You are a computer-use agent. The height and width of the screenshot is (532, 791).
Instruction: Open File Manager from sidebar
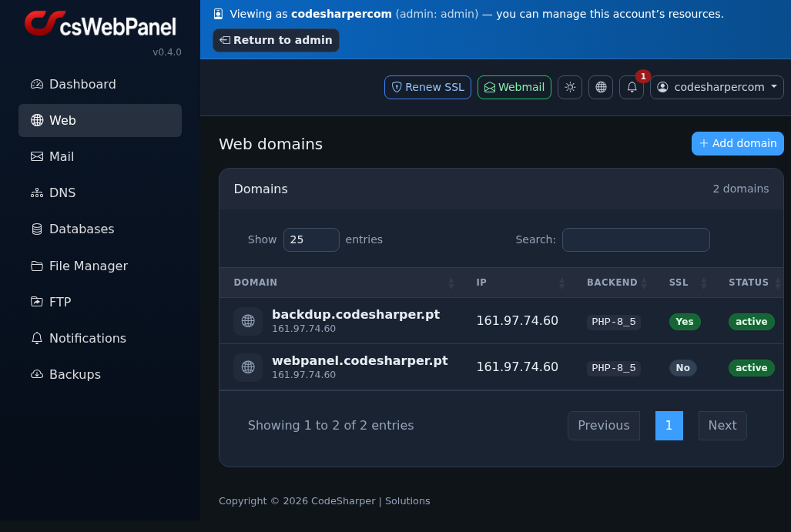coord(100,266)
